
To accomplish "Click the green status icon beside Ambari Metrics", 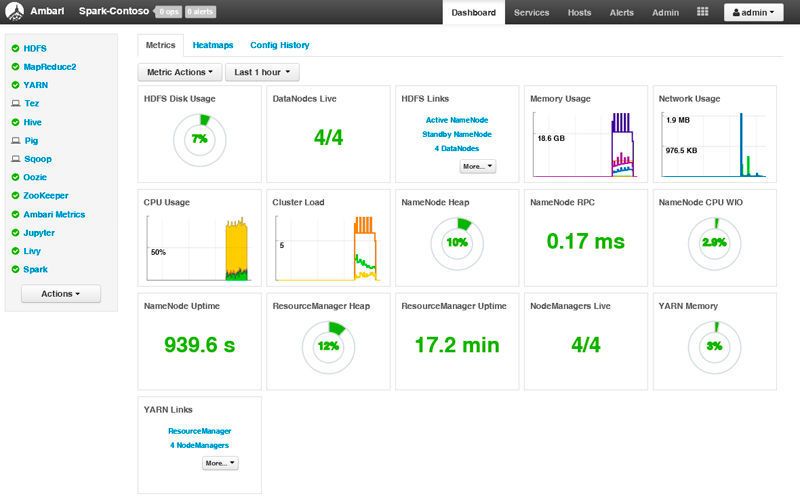I will point(15,214).
